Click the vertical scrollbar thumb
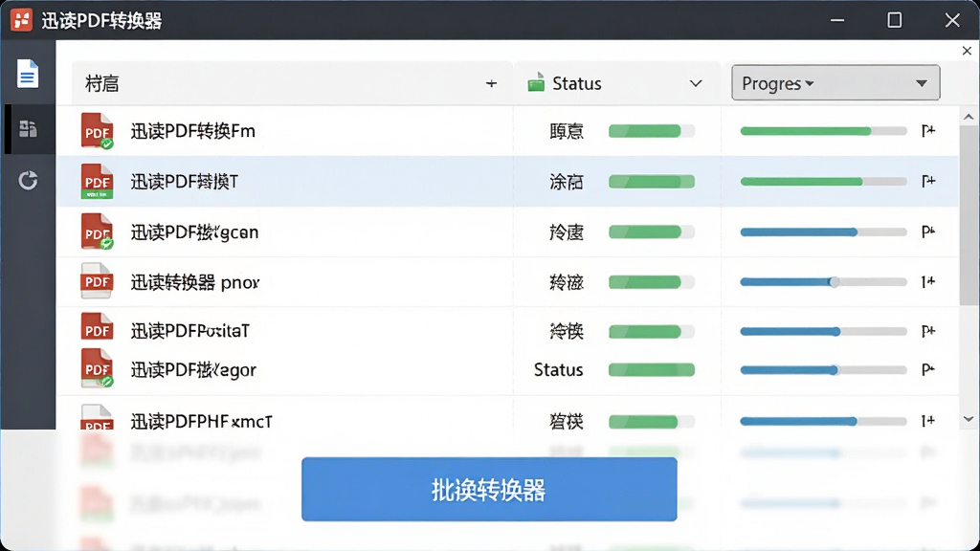 tap(969, 215)
